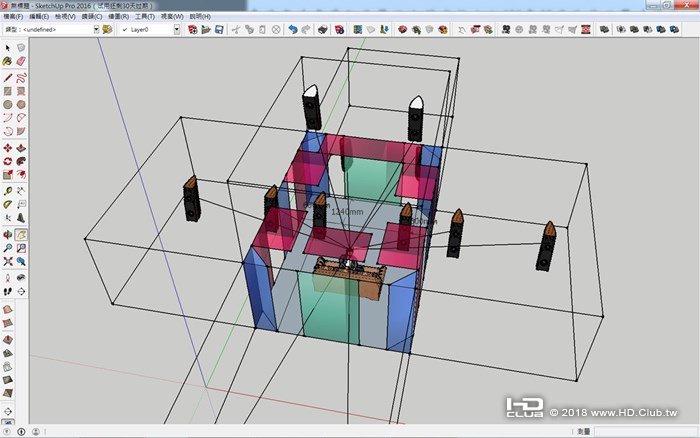Open the 檔案(F) menu
This screenshot has height=438, width=700.
[13, 17]
